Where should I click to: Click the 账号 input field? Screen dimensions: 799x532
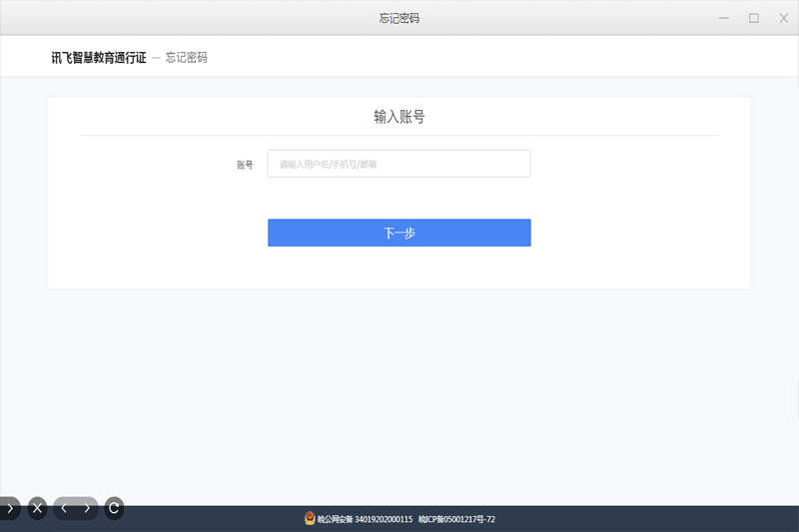[x=399, y=164]
